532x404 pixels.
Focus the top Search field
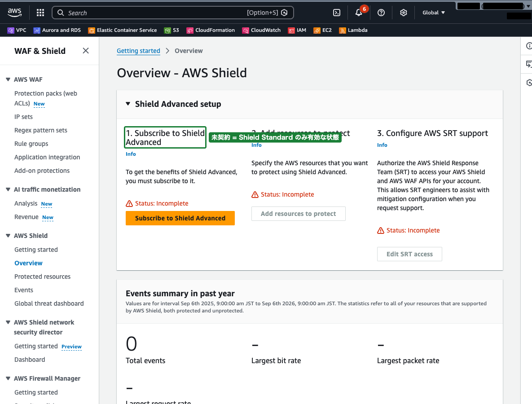point(173,13)
